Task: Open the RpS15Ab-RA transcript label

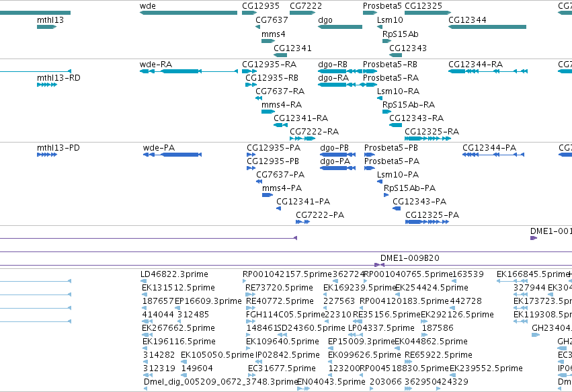Action: [409, 105]
